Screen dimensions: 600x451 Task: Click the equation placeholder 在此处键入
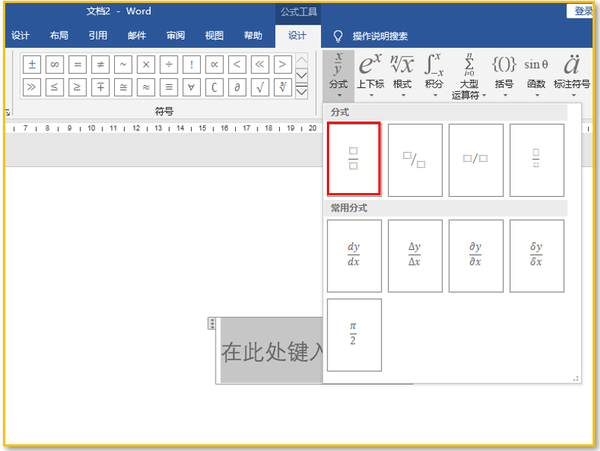(x=272, y=351)
